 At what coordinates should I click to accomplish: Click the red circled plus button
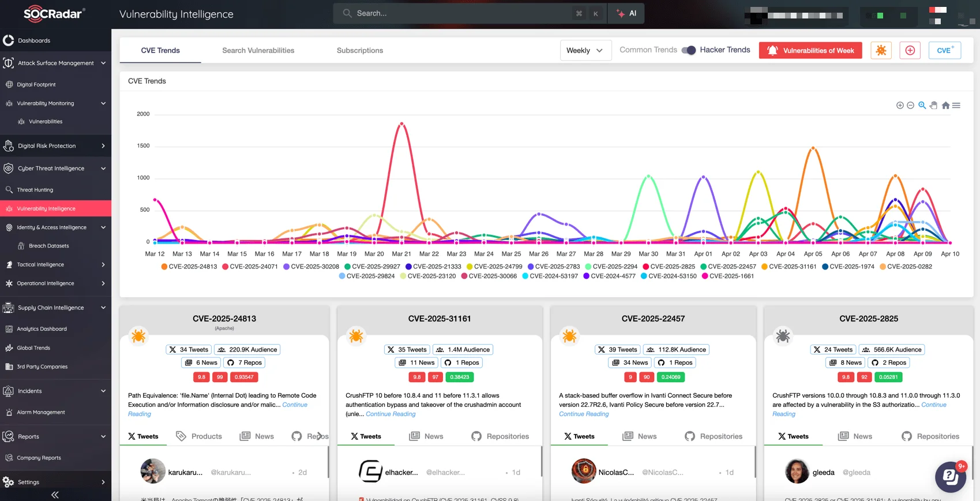coord(910,50)
